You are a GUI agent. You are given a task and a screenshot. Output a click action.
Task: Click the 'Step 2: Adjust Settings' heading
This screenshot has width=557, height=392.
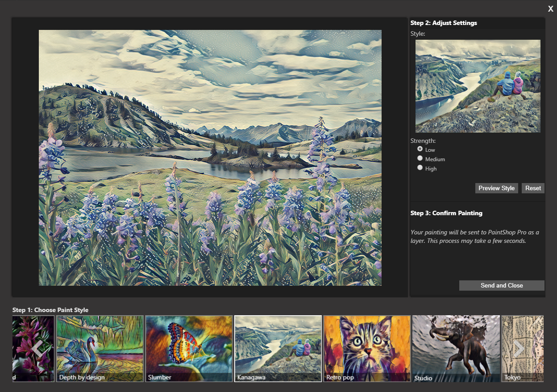point(444,23)
